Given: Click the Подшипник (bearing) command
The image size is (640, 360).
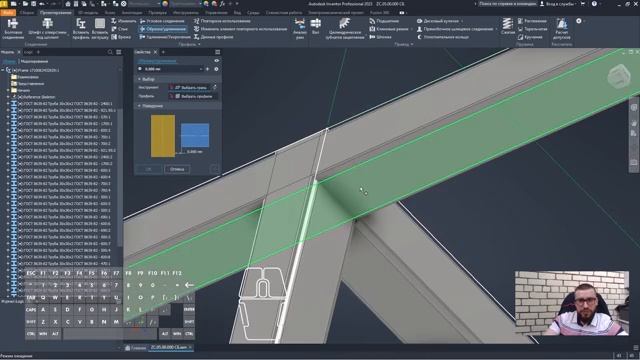Looking at the screenshot, I should [x=384, y=21].
